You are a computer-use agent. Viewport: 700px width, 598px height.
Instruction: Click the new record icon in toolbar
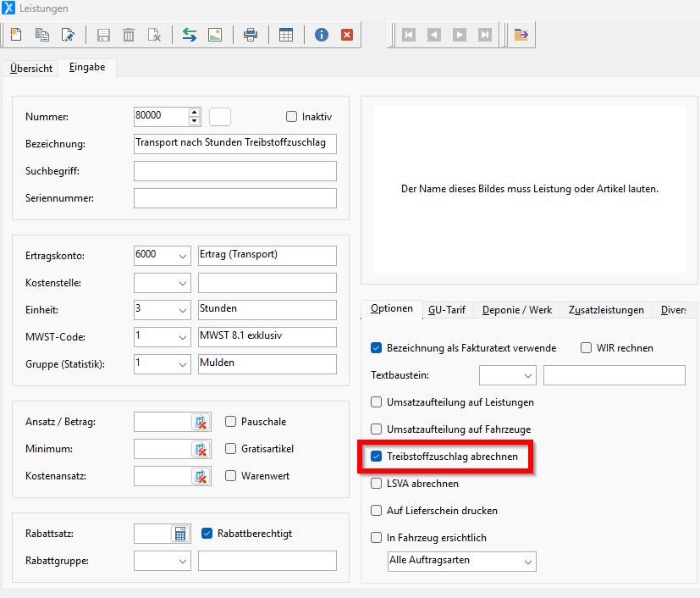pos(16,35)
